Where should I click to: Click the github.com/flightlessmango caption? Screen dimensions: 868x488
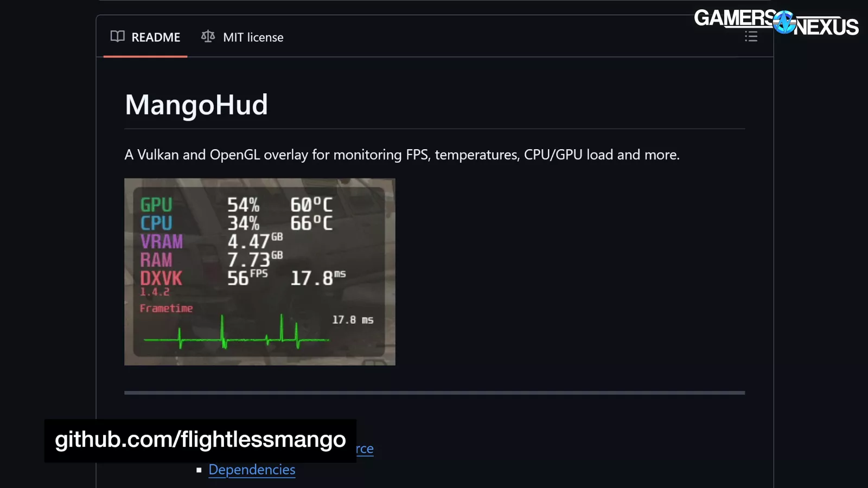[x=200, y=440]
